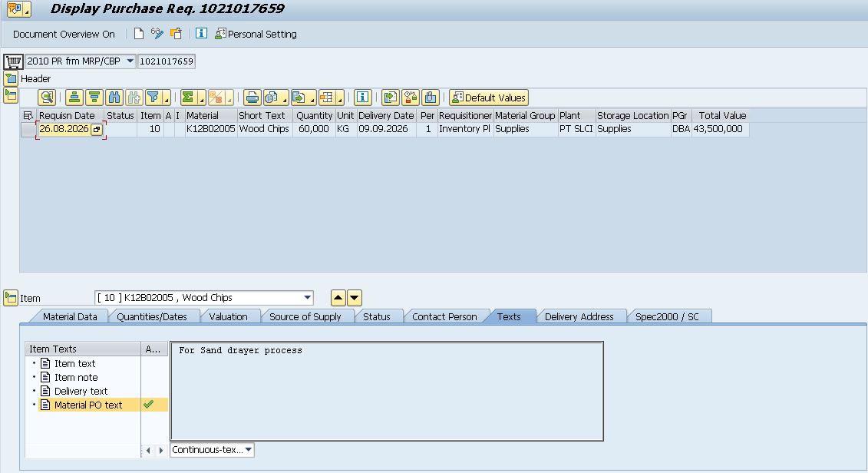Screen dimensions: 868x473
Task: Click the Find binoculars icon
Action: [114, 98]
